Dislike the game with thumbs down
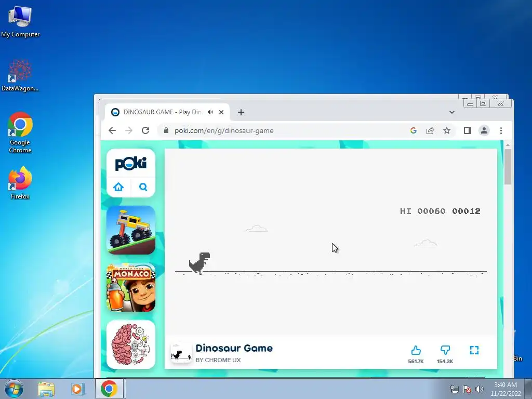This screenshot has height=399, width=532. (445, 350)
